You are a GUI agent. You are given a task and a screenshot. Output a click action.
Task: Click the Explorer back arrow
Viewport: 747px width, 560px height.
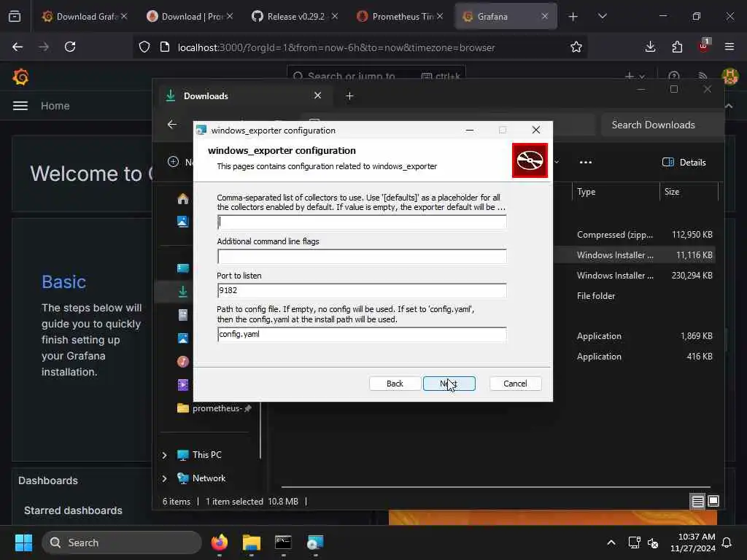pyautogui.click(x=172, y=124)
